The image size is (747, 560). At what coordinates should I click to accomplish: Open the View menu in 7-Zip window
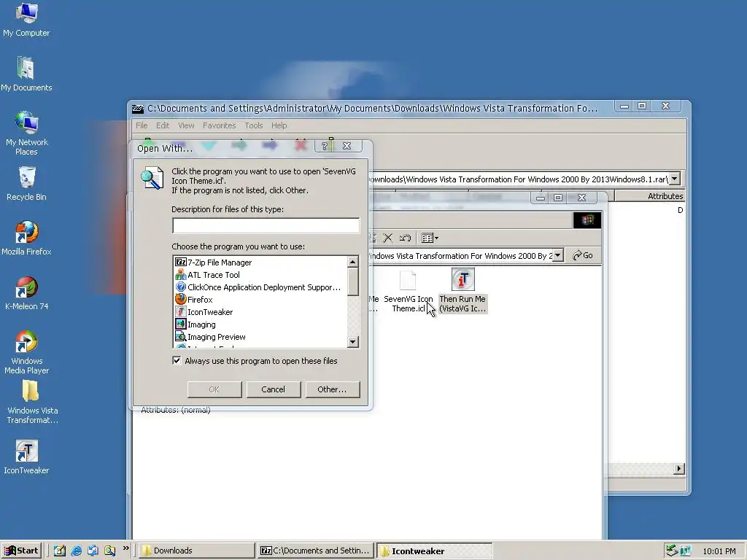tap(186, 125)
